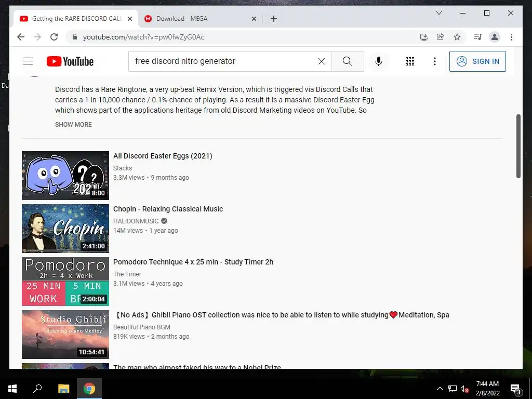Expand description with SHOW MORE
Image resolution: width=532 pixels, height=399 pixels.
(73, 125)
